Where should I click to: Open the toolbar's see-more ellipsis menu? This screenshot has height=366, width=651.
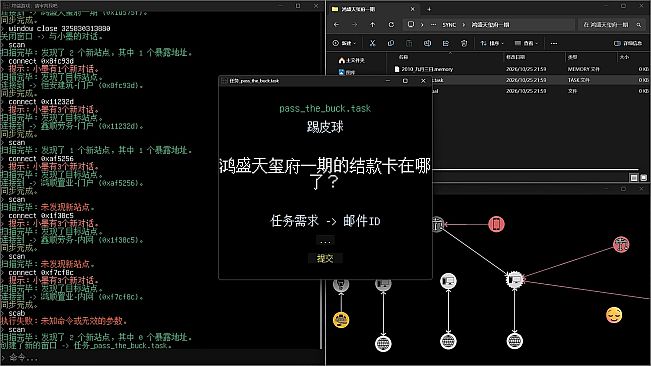click(x=554, y=43)
